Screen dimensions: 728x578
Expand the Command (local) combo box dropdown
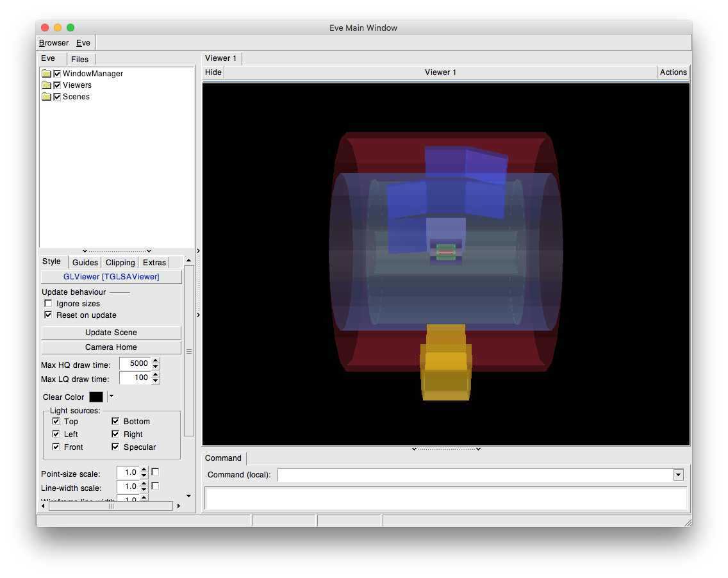click(x=678, y=475)
